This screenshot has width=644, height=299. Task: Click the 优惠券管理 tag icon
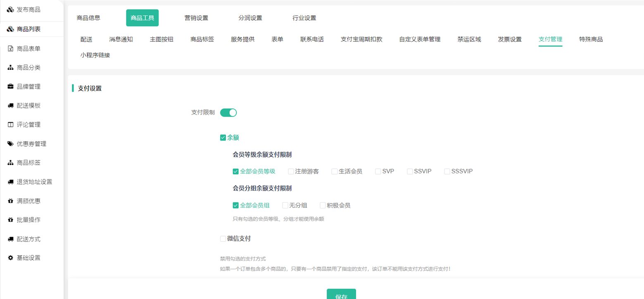click(x=11, y=144)
